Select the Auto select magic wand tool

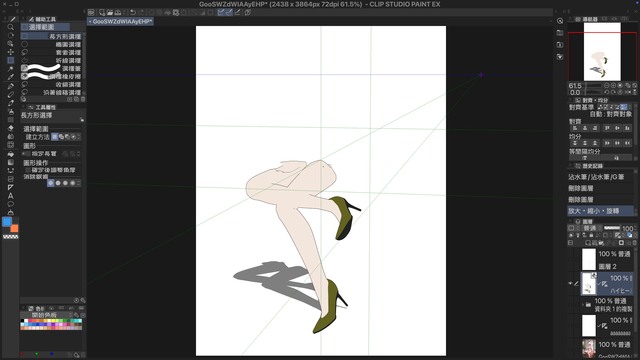(11, 69)
